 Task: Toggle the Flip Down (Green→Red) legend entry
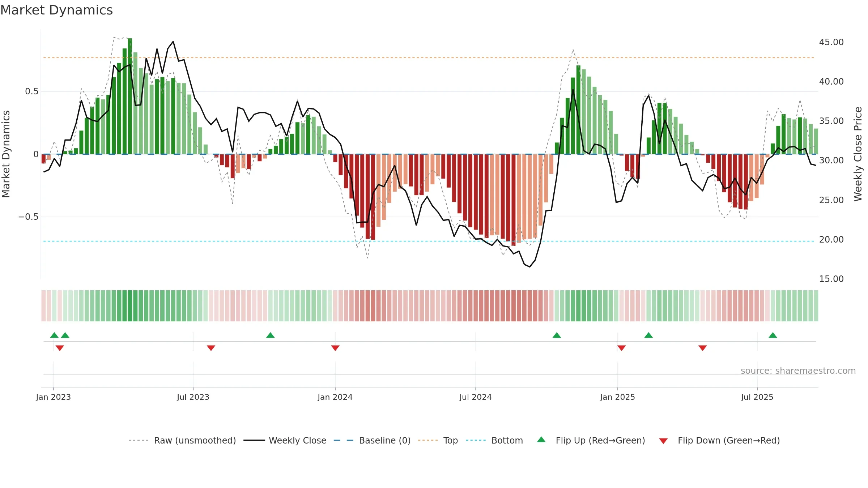click(719, 440)
